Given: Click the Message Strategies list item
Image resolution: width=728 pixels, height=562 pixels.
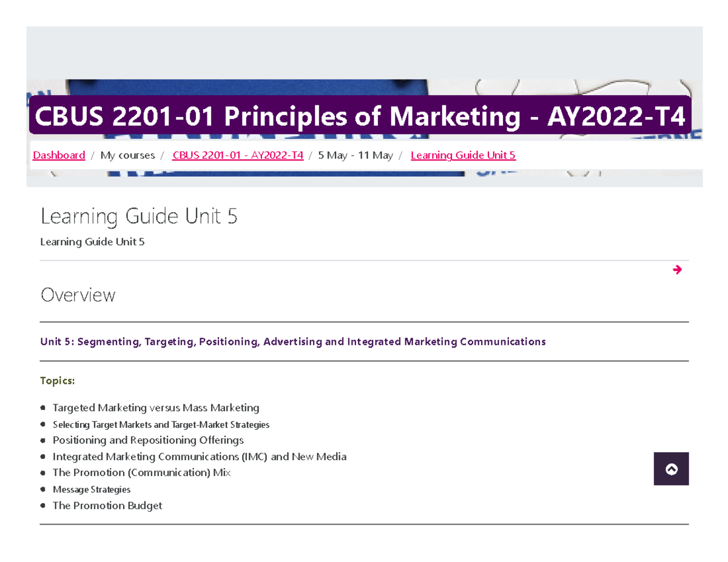Looking at the screenshot, I should pyautogui.click(x=92, y=489).
